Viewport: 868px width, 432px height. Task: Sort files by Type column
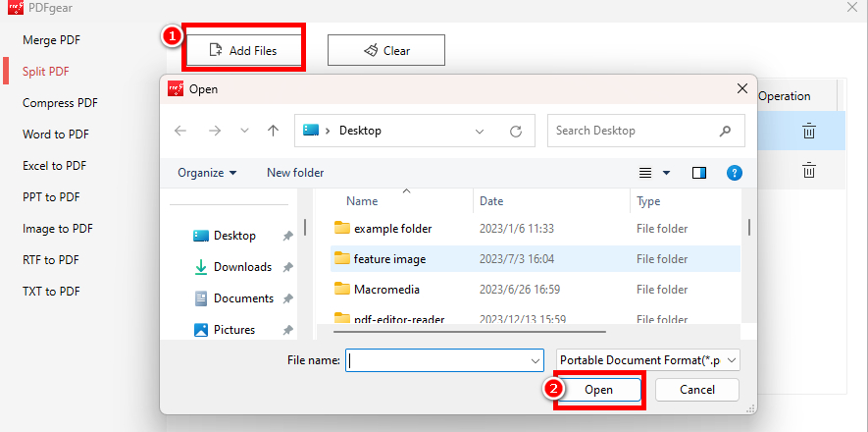pos(648,201)
